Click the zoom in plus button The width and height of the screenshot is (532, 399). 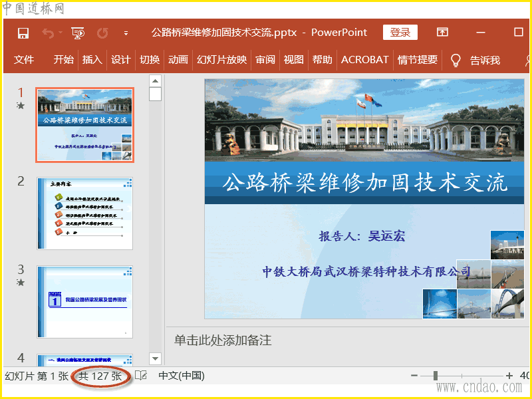pos(509,375)
